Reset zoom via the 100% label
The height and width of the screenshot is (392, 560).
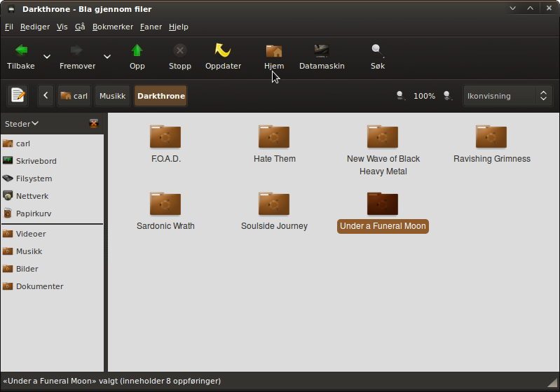[x=424, y=96]
